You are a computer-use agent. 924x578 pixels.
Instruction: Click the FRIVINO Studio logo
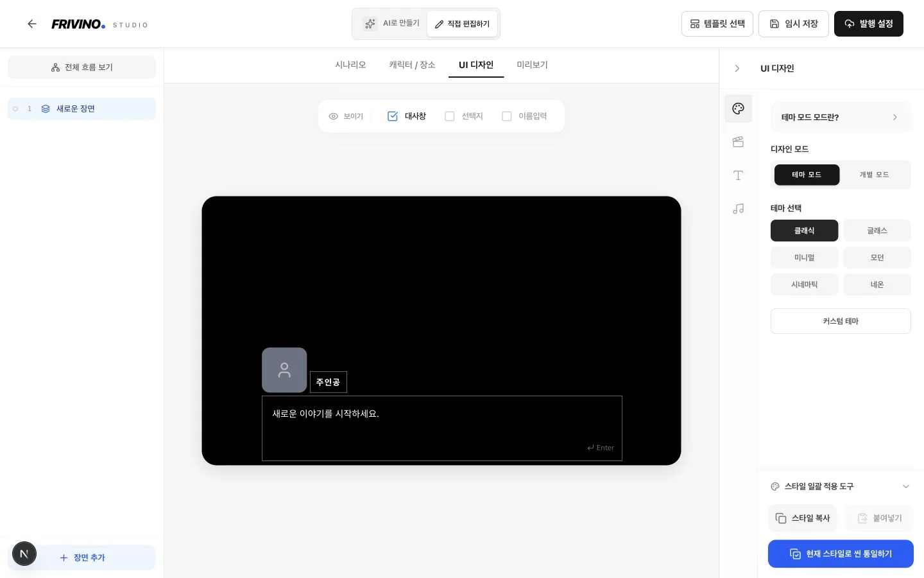(99, 24)
